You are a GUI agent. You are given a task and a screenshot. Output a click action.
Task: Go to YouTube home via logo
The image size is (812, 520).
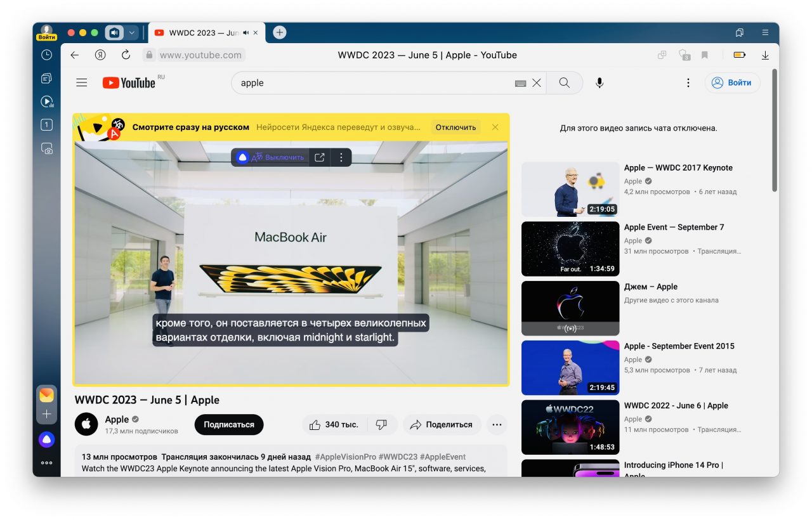(x=129, y=82)
